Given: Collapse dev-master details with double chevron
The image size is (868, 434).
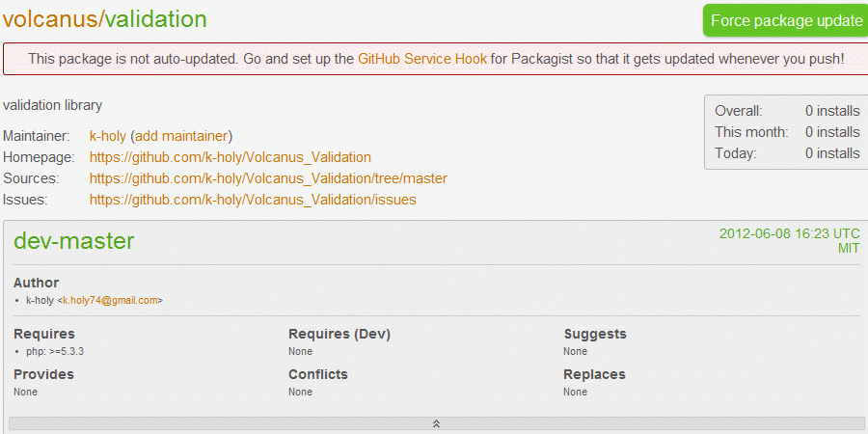Looking at the screenshot, I should pyautogui.click(x=436, y=423).
